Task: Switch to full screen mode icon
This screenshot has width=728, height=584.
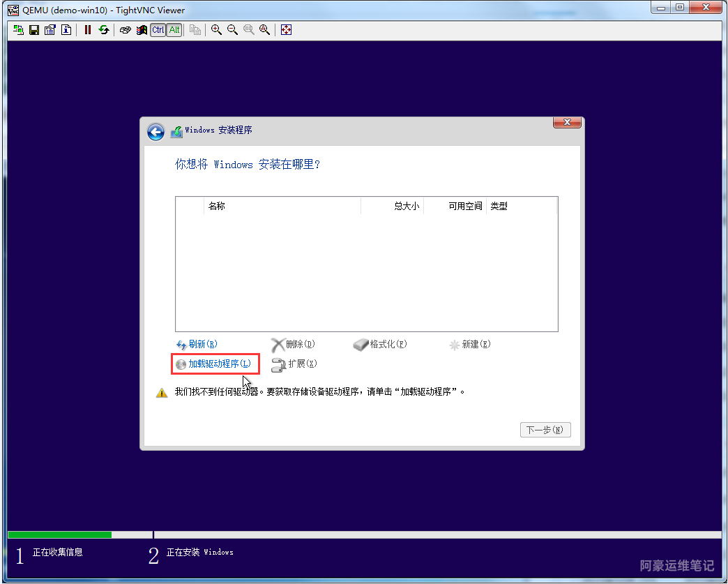Action: point(287,30)
